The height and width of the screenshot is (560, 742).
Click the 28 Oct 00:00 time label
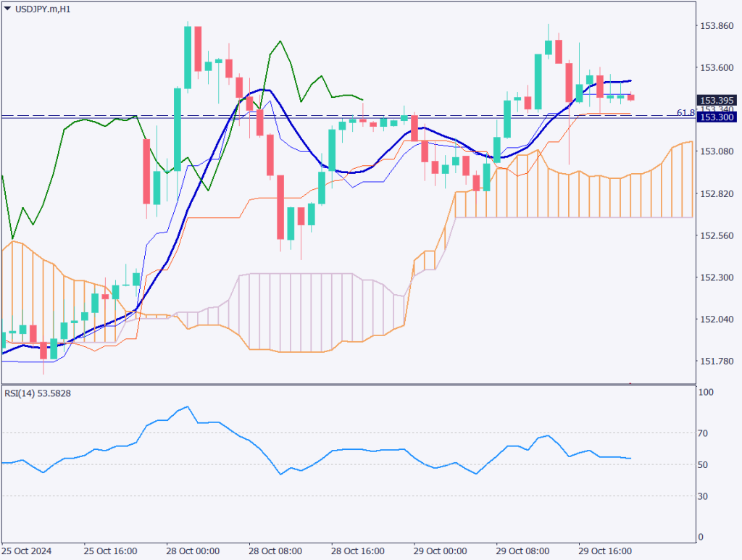pos(191,550)
